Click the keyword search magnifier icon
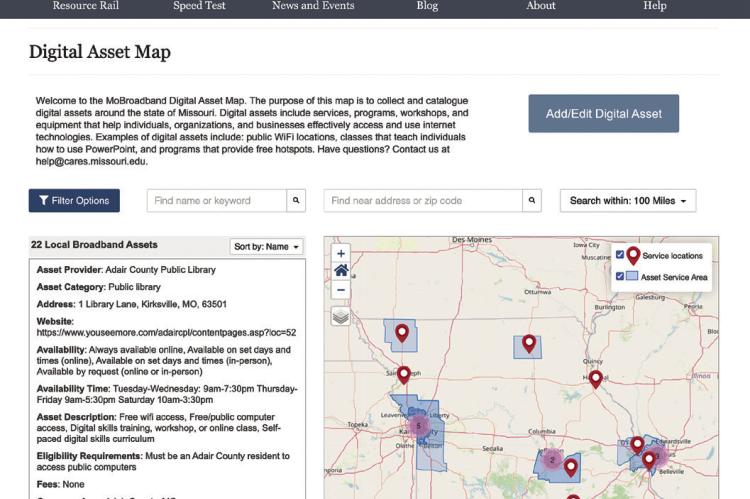750x499 pixels. tap(296, 200)
